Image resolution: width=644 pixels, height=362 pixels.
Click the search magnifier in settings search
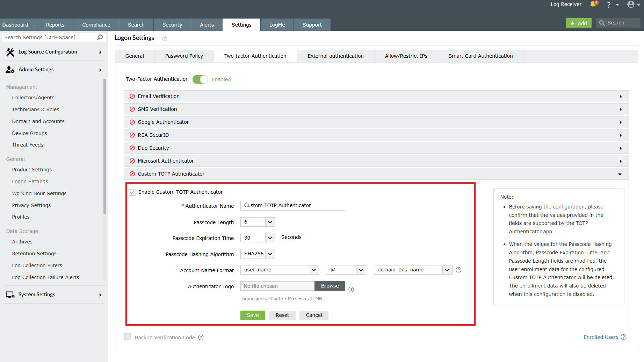pyautogui.click(x=100, y=37)
